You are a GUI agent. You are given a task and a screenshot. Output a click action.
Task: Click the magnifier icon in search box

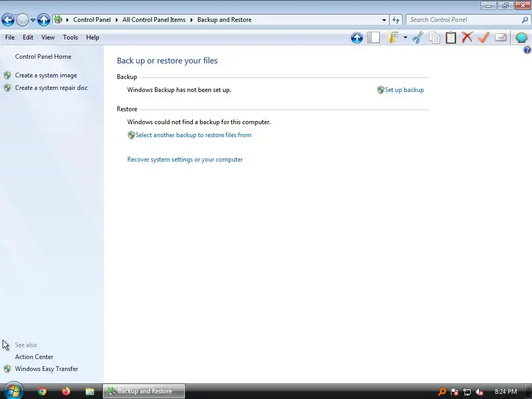pos(525,20)
